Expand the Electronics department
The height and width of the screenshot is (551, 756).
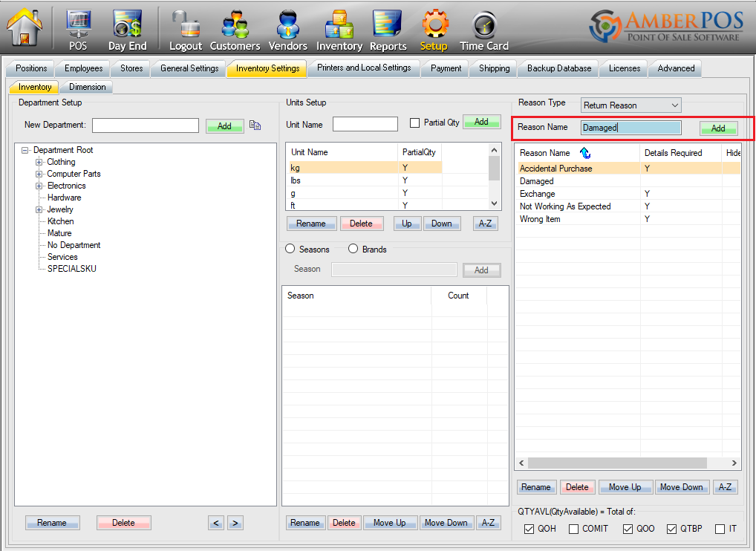39,186
